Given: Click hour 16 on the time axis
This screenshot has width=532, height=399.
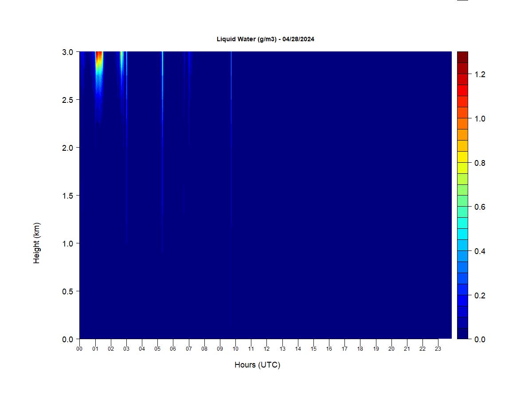Looking at the screenshot, I should 329,349.
